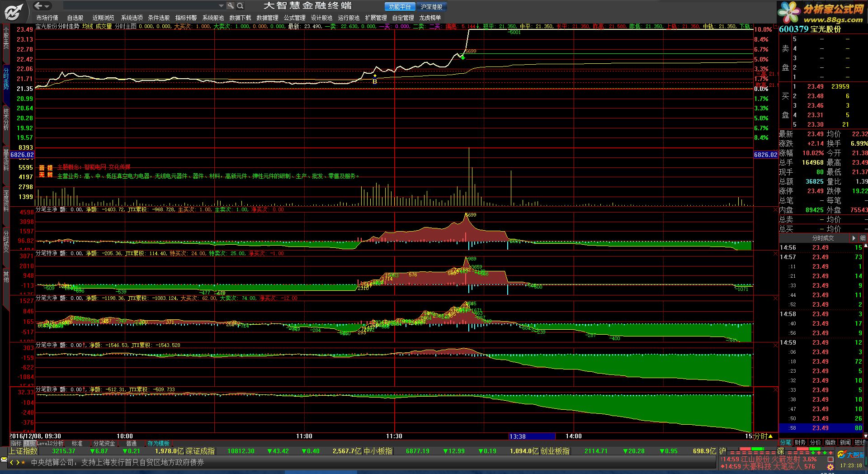The height and width of the screenshot is (474, 868).
Task: Click the envelope message icon
Action: (4, 460)
